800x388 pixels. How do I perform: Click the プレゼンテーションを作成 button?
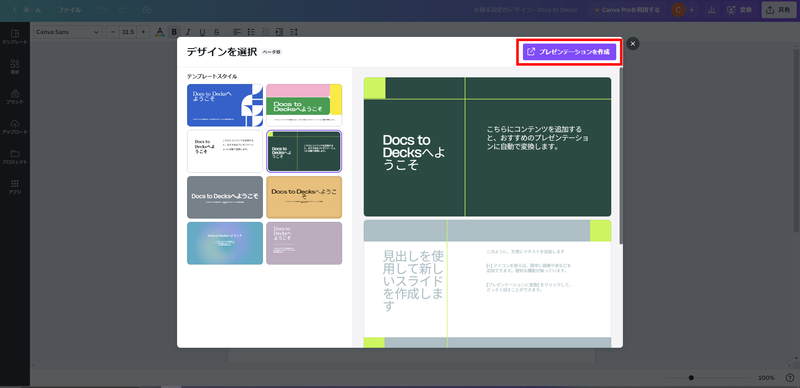pyautogui.click(x=569, y=52)
